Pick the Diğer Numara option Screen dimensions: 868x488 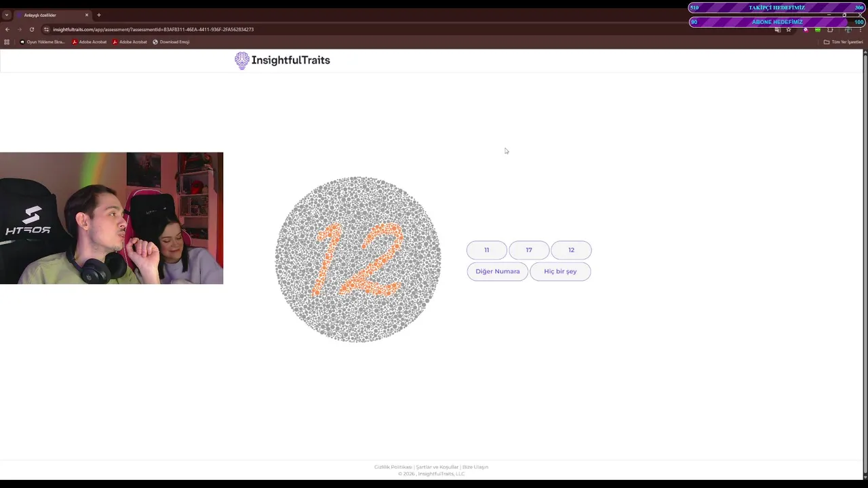pyautogui.click(x=497, y=271)
